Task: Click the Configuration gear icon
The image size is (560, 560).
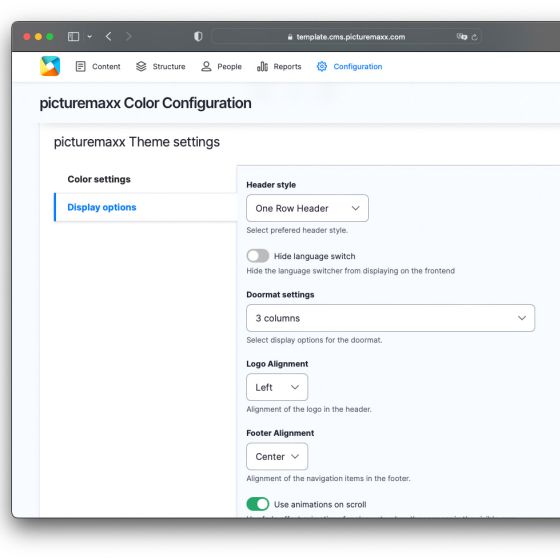Action: pos(322,66)
